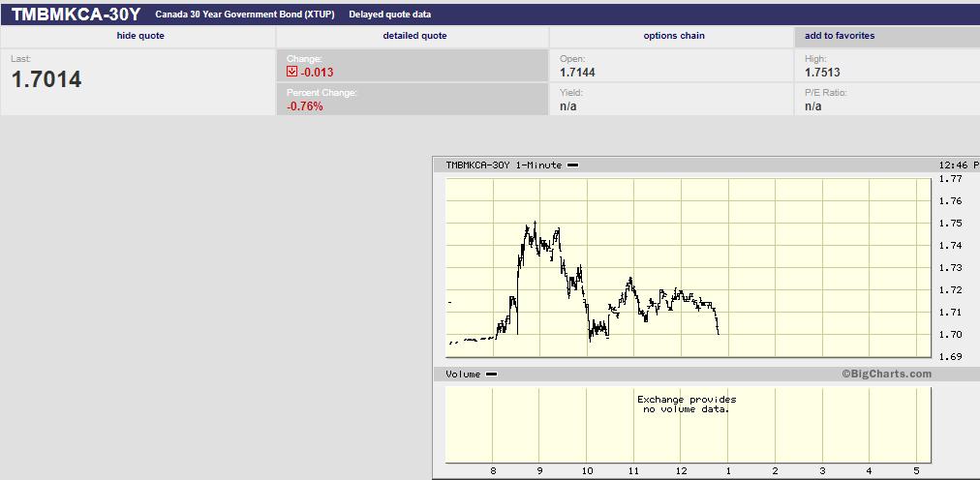Click the red down-arrow change icon
The image size is (980, 480).
tap(291, 72)
